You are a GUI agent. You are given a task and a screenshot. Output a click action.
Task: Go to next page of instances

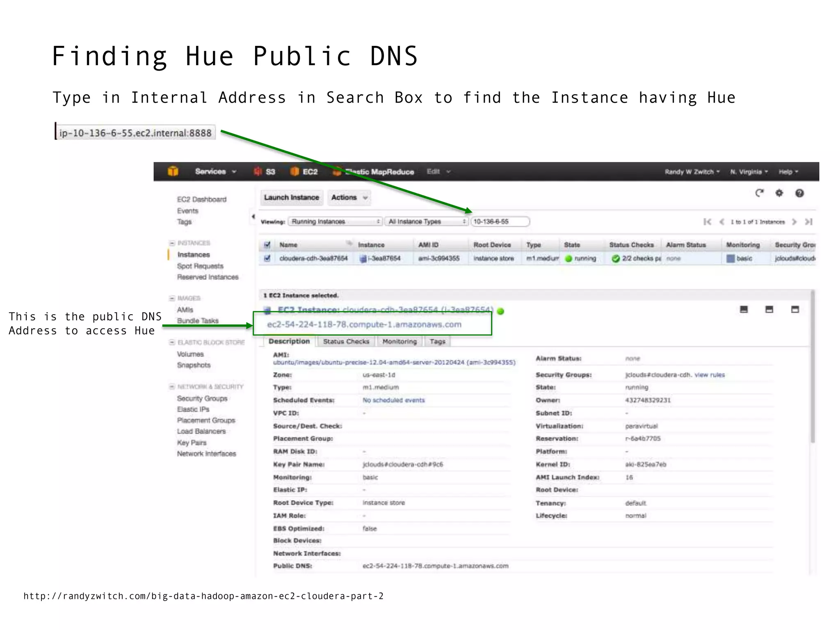794,222
